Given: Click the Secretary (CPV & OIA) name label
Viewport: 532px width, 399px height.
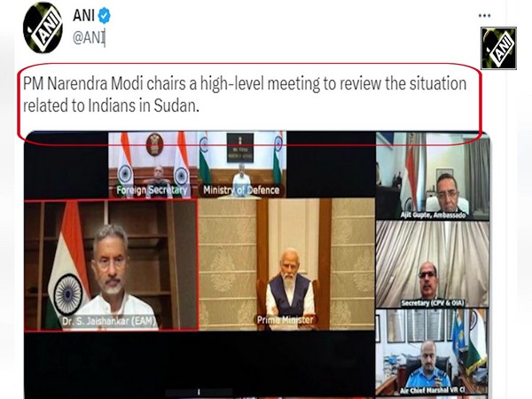Looking at the screenshot, I should [x=433, y=302].
